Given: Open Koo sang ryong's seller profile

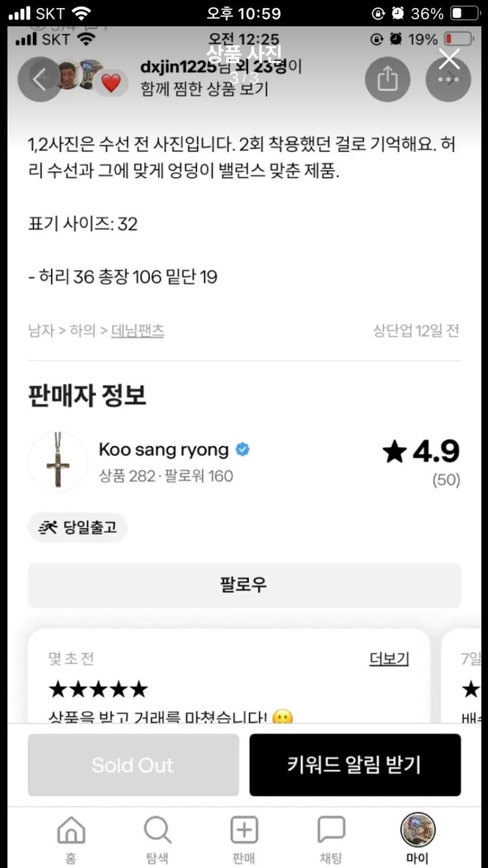Looking at the screenshot, I should pyautogui.click(x=163, y=450).
